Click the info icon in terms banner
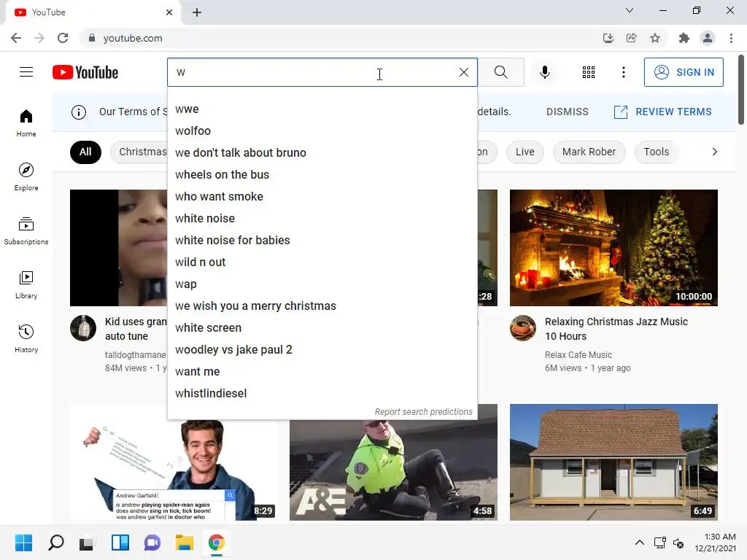Image resolution: width=747 pixels, height=560 pixels. coord(79,112)
